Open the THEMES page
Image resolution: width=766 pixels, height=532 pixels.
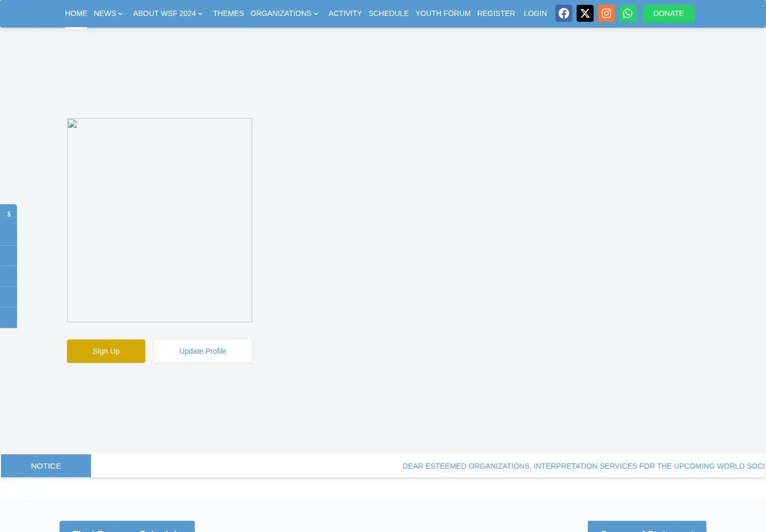click(x=228, y=13)
